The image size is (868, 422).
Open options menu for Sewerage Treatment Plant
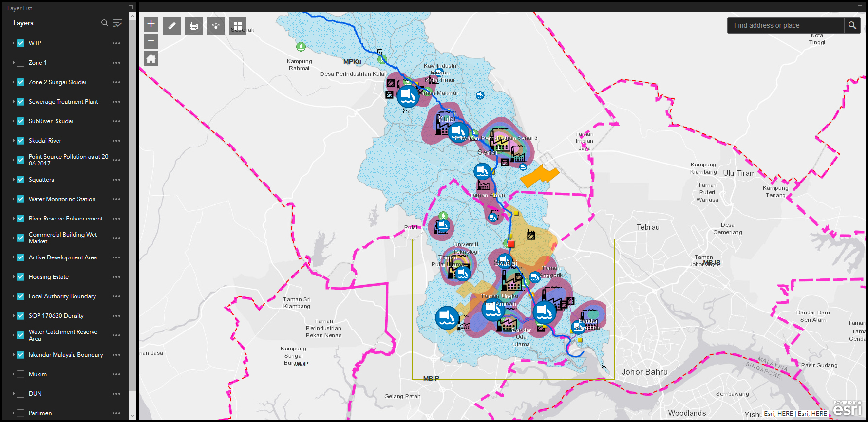(x=116, y=102)
